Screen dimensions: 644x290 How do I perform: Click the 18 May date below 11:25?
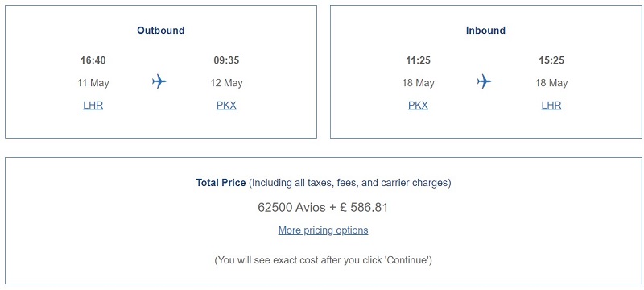[x=418, y=83]
